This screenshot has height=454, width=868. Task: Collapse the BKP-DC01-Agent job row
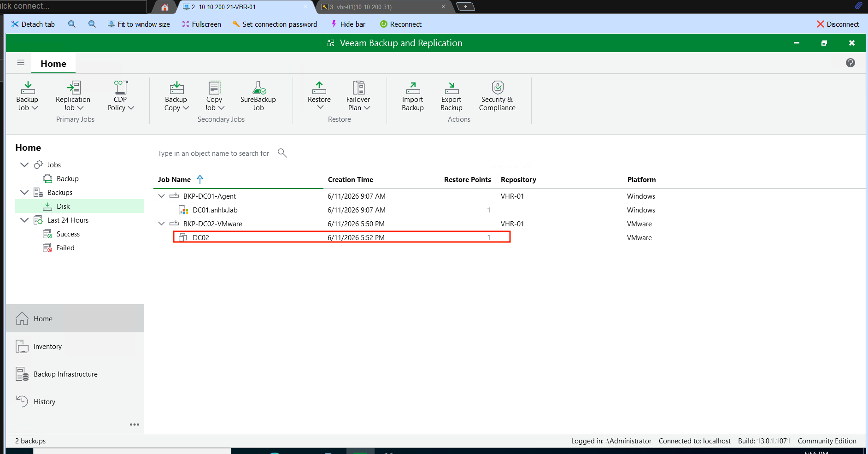click(161, 196)
